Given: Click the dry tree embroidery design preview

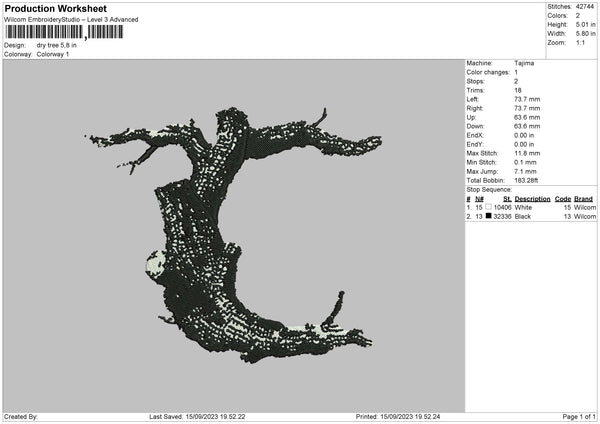Looking at the screenshot, I should [x=233, y=235].
